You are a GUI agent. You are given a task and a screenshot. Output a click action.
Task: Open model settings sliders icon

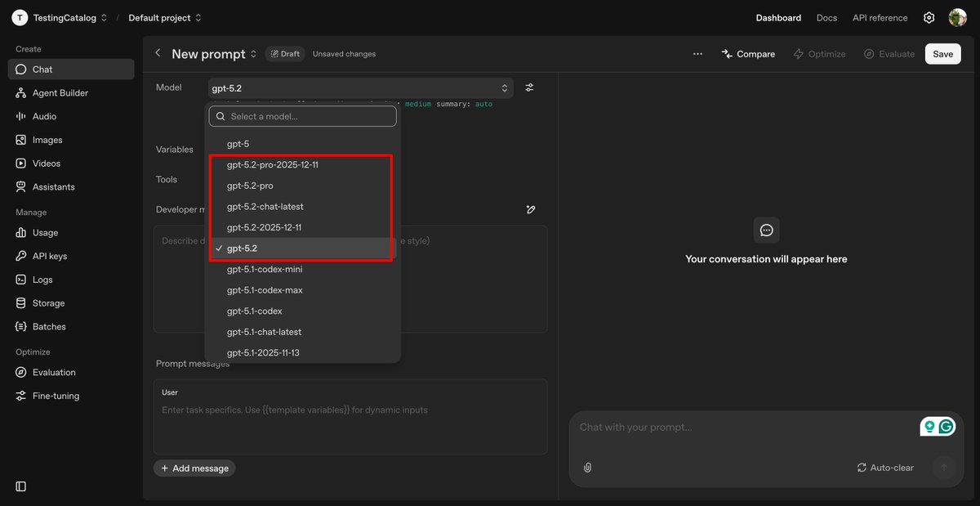(529, 87)
